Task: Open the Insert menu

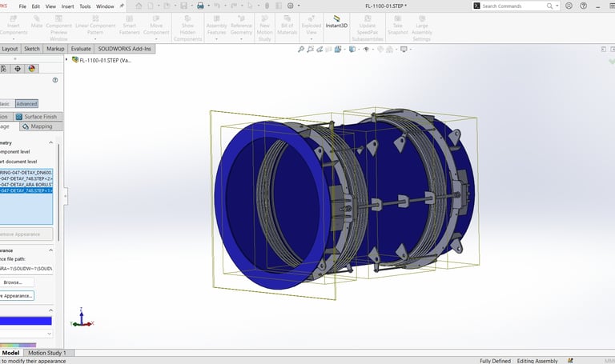Action: (67, 6)
